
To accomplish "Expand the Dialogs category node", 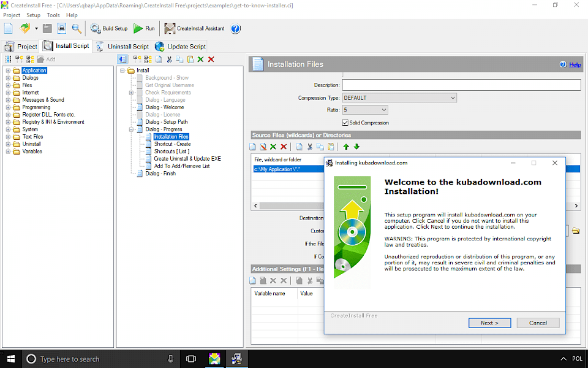I will click(x=8, y=78).
